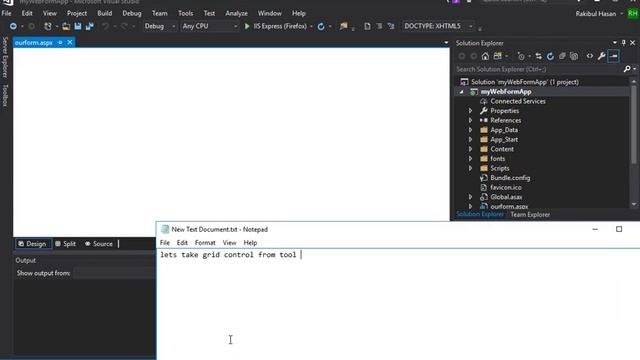Click the new document icon next to DOCTYPE

point(367,26)
